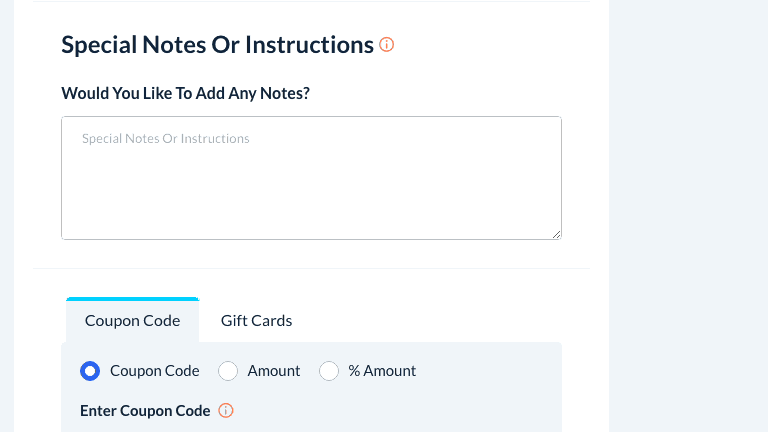This screenshot has height=432, width=768.
Task: Click the resize grip of the notes textarea
Action: coord(555,233)
